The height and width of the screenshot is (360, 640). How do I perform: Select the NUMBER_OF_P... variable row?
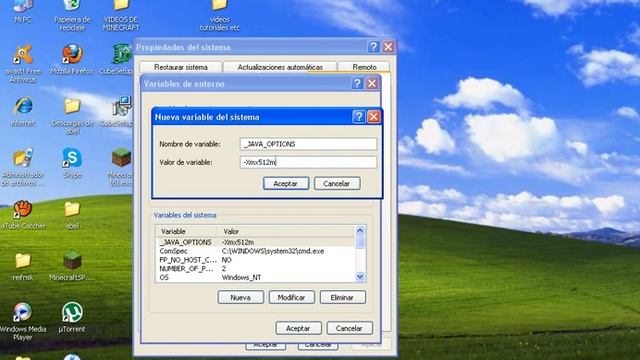click(x=256, y=269)
